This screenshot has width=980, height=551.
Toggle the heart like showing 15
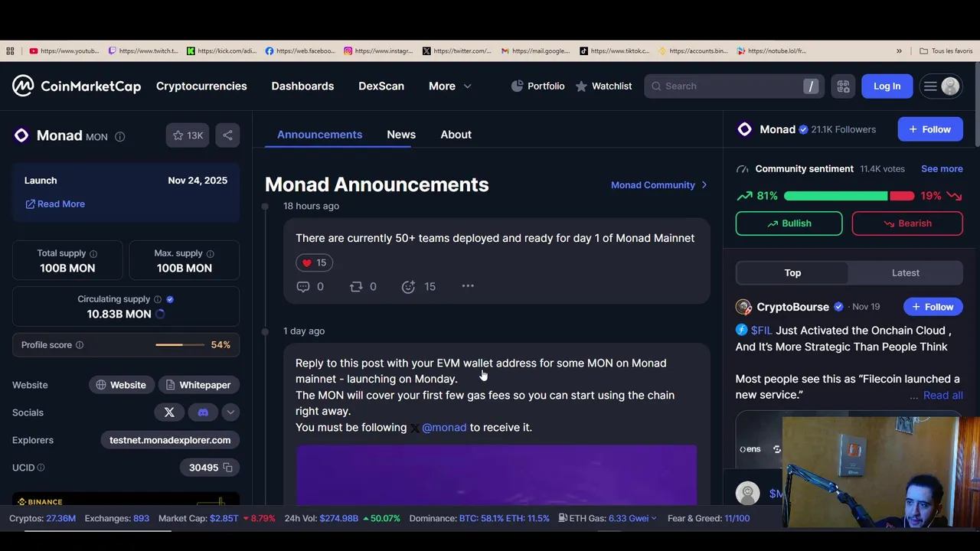[x=314, y=262]
